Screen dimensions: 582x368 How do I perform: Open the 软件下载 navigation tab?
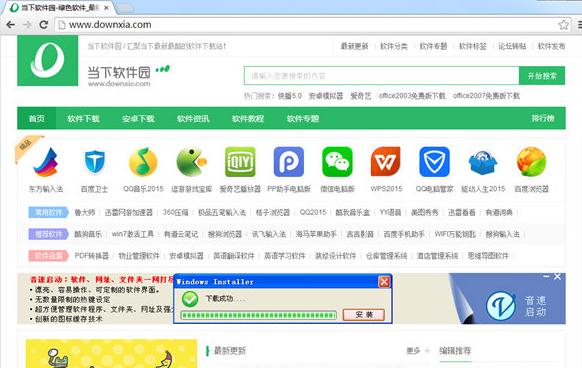point(84,118)
